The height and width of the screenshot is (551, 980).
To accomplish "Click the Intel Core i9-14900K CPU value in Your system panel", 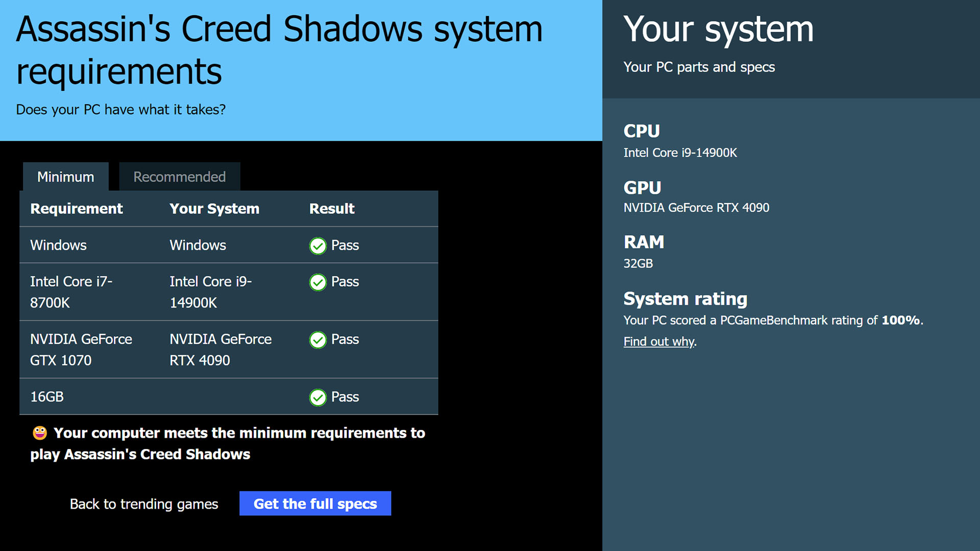I will [x=680, y=153].
